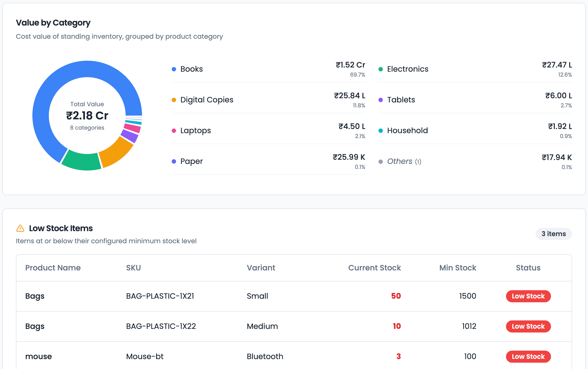Image resolution: width=588 pixels, height=369 pixels.
Task: Click the Books blue legend dot
Action: point(174,69)
